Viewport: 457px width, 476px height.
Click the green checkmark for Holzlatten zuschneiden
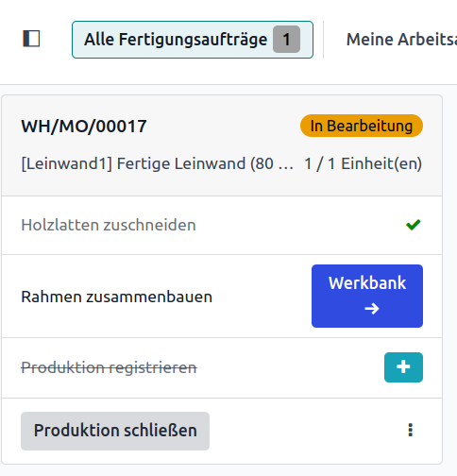click(x=414, y=225)
